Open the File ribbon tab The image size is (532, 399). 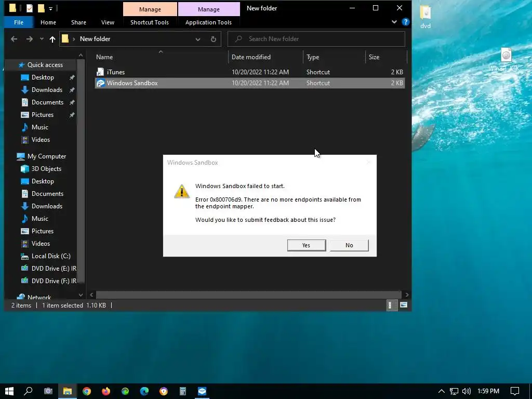(19, 22)
